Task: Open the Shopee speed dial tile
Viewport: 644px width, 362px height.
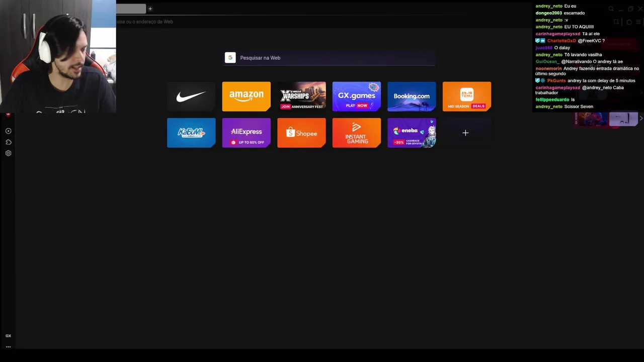Action: pyautogui.click(x=301, y=133)
